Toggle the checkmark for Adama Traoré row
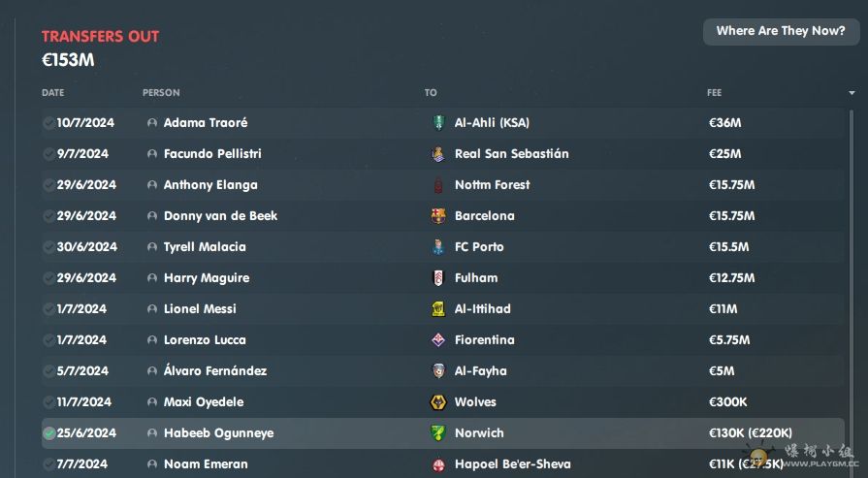Viewport: 868px width, 478px height. 49,123
